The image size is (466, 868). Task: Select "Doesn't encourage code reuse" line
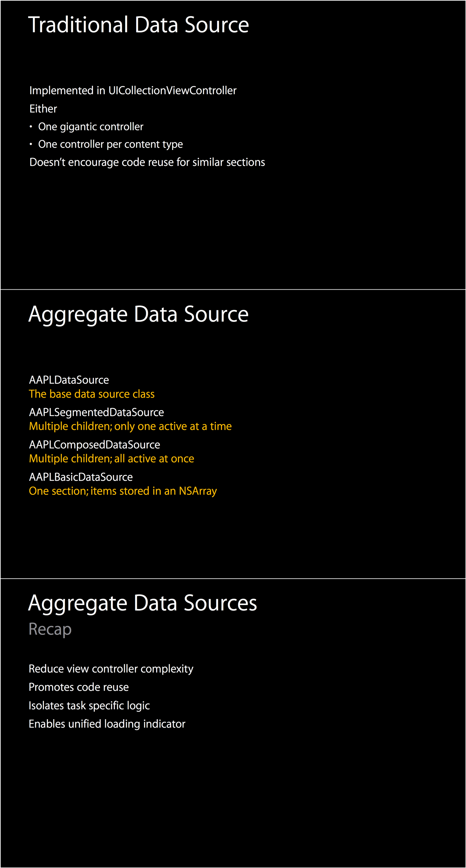click(x=147, y=162)
